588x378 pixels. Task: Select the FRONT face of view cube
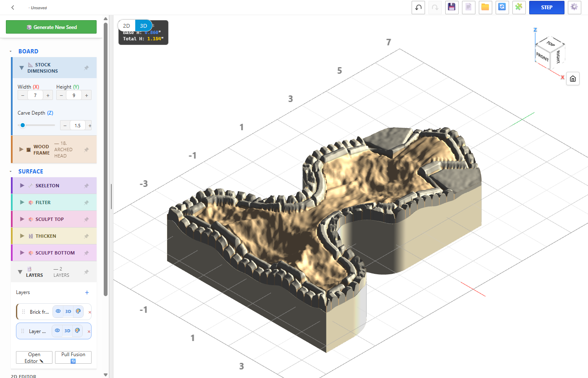[542, 57]
